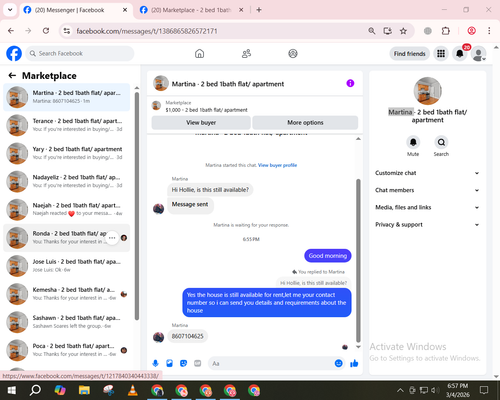Open the Windows Start menu
This screenshot has height=400, width=500.
click(x=12, y=390)
